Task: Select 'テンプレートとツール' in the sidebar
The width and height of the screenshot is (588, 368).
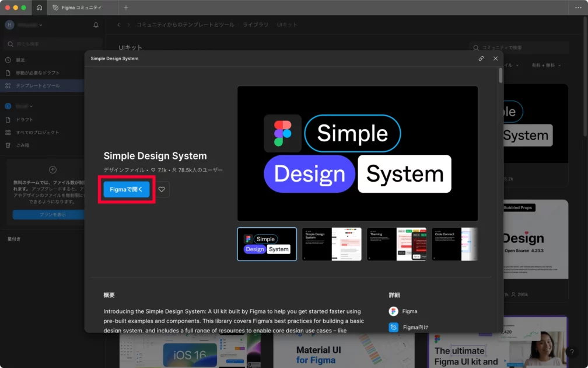Action: click(37, 86)
